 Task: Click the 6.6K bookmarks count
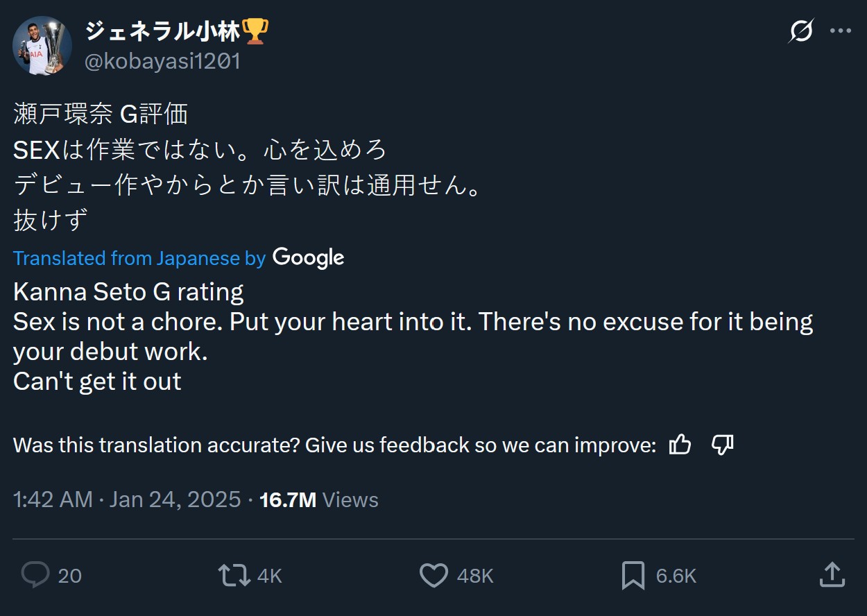pos(676,576)
